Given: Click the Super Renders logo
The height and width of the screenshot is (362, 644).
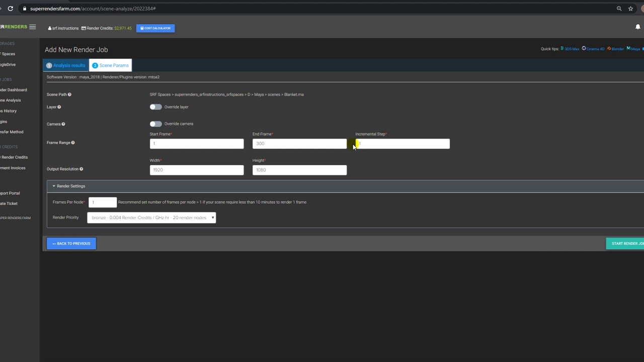Looking at the screenshot, I should (x=14, y=27).
